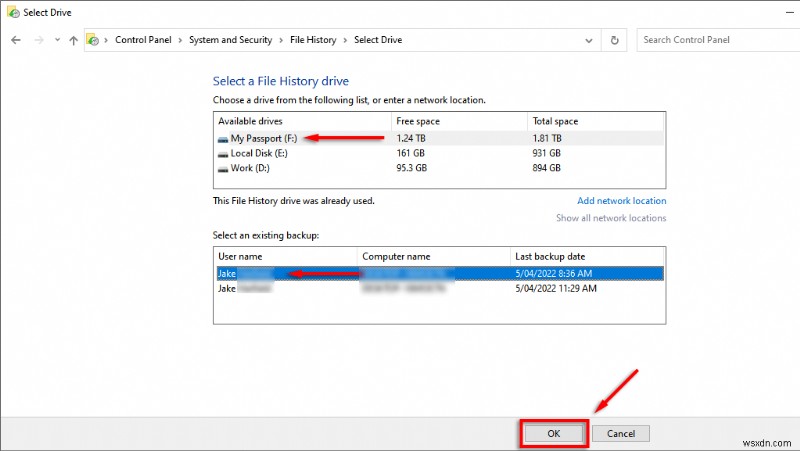
Task: Refresh the Select Drive page
Action: click(x=614, y=40)
